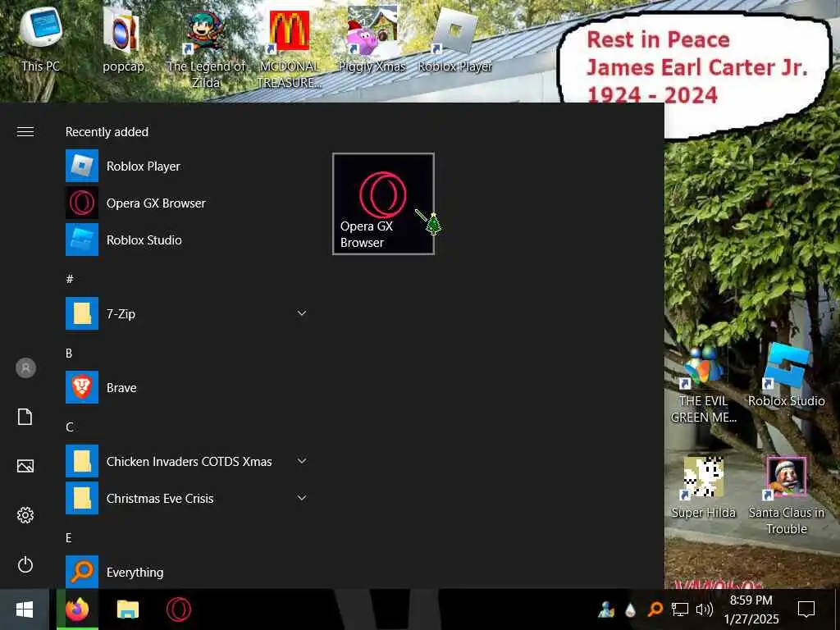
Task: Open the Roblox Player entry in Recently added
Action: click(187, 166)
